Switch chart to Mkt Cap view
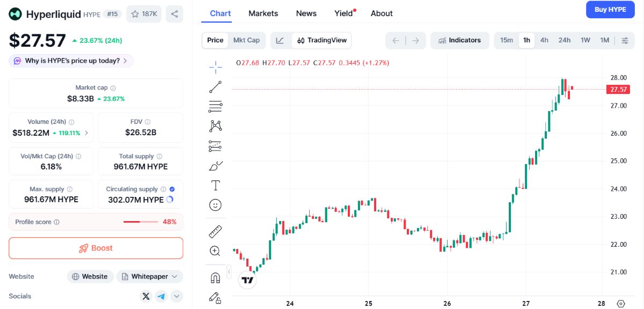The width and height of the screenshot is (644, 309). tap(246, 40)
